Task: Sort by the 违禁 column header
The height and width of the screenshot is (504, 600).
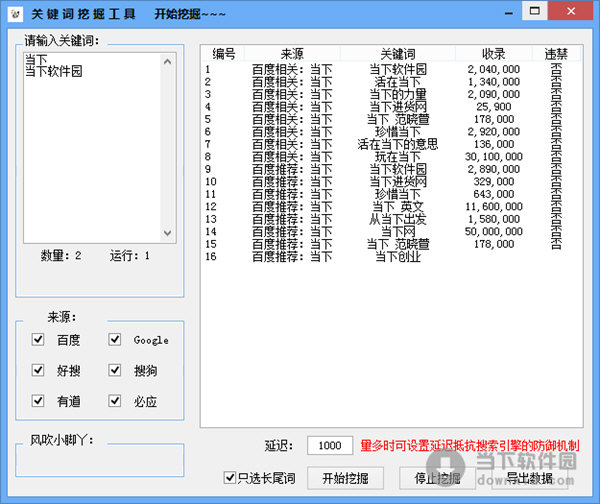Action: click(556, 54)
